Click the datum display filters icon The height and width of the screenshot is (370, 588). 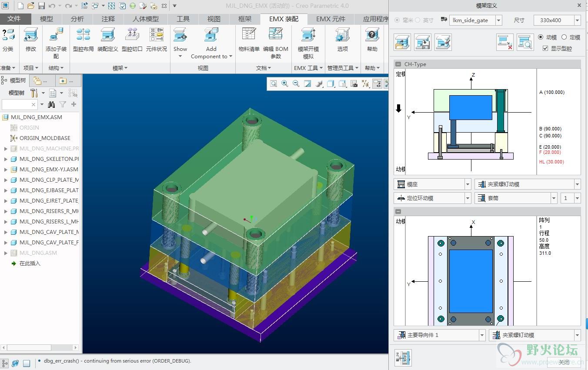pyautogui.click(x=365, y=83)
